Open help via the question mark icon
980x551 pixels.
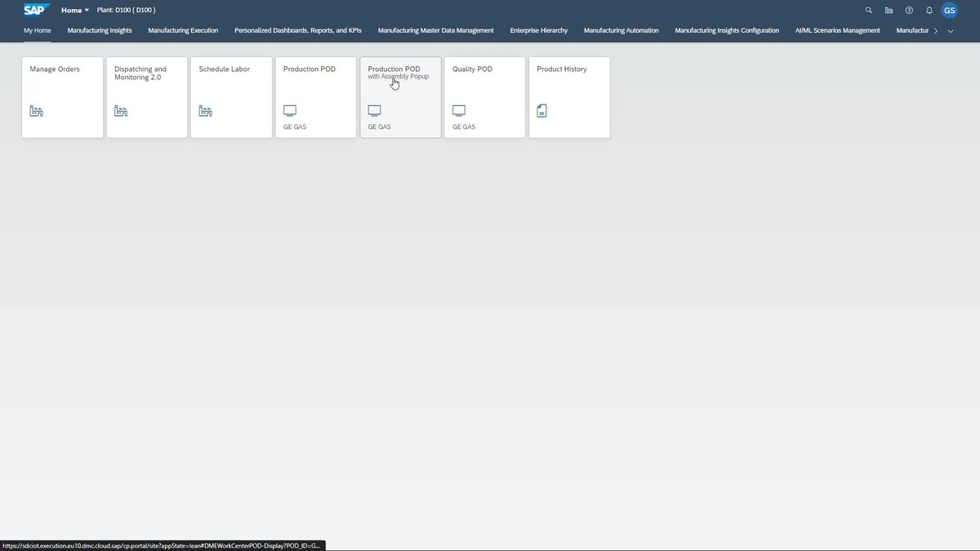pos(908,10)
